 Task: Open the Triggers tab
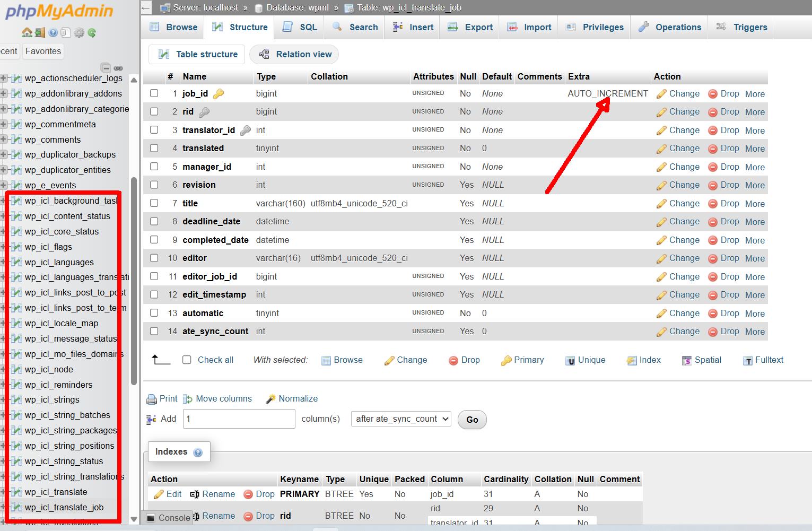click(x=741, y=27)
